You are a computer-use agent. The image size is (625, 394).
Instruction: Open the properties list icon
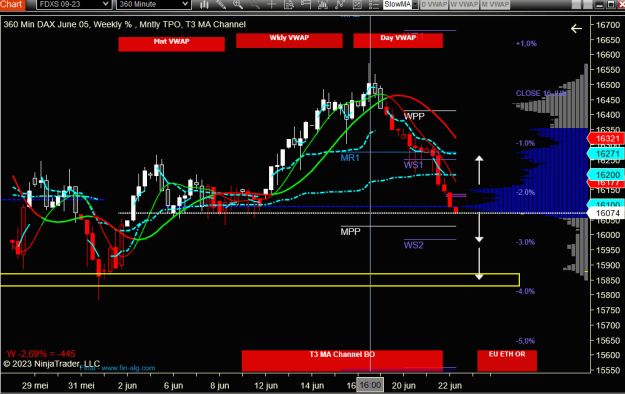coord(373,4)
